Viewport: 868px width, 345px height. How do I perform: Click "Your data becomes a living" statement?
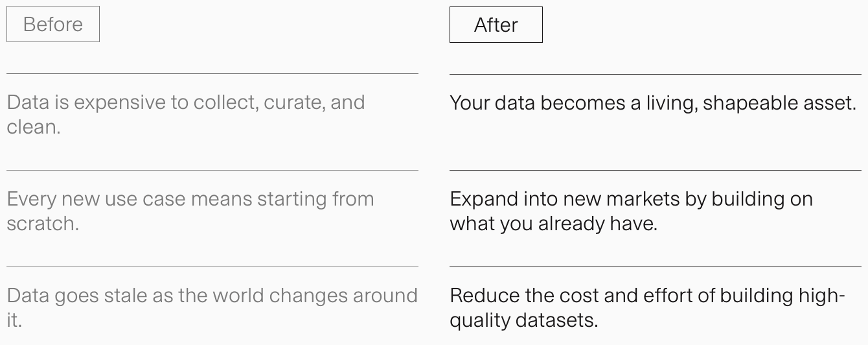[x=652, y=103]
